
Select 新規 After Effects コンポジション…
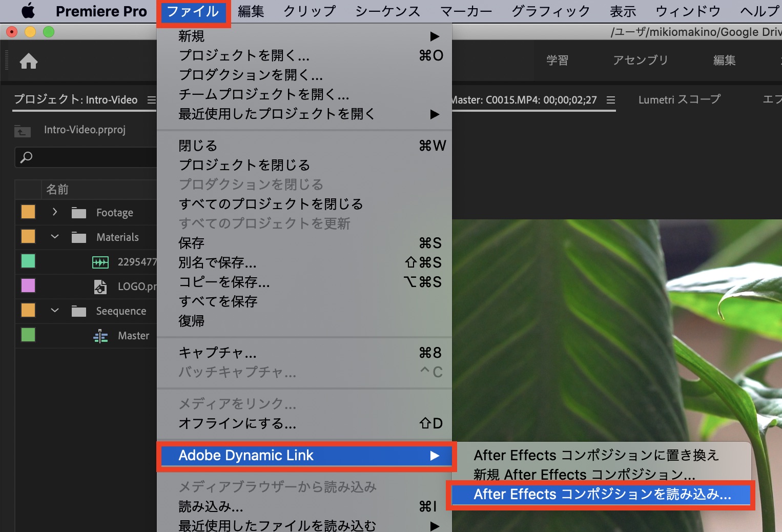[x=601, y=475]
